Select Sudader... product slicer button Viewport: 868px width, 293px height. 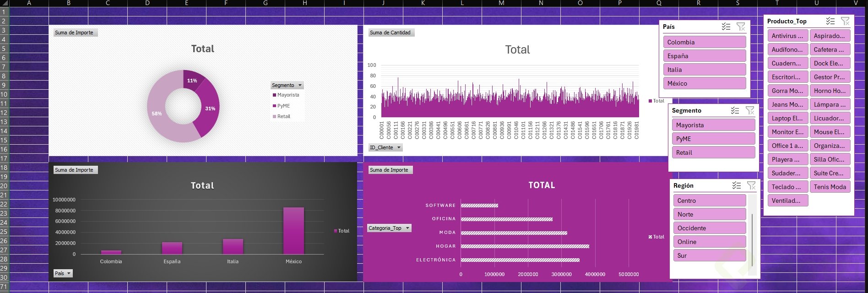(788, 173)
